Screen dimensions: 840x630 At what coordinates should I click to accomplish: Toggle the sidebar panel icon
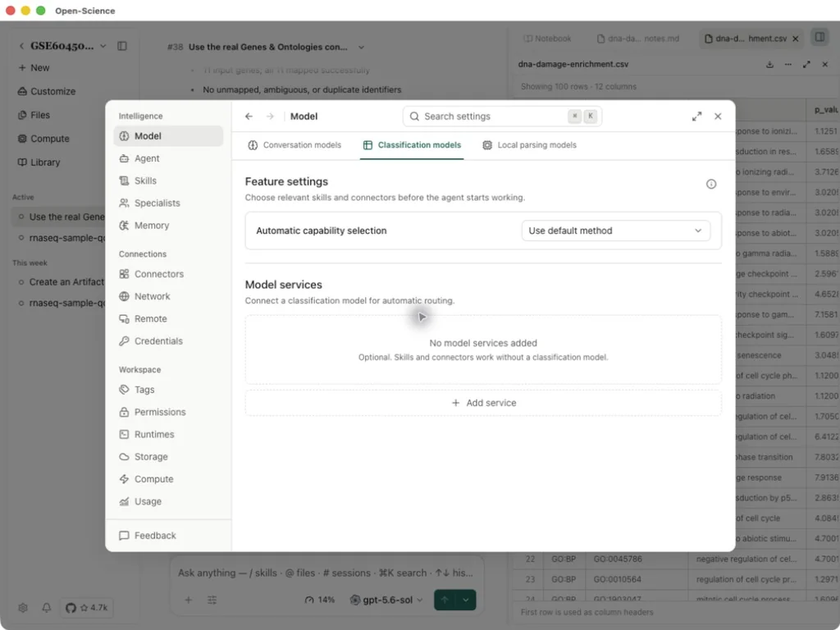(122, 46)
